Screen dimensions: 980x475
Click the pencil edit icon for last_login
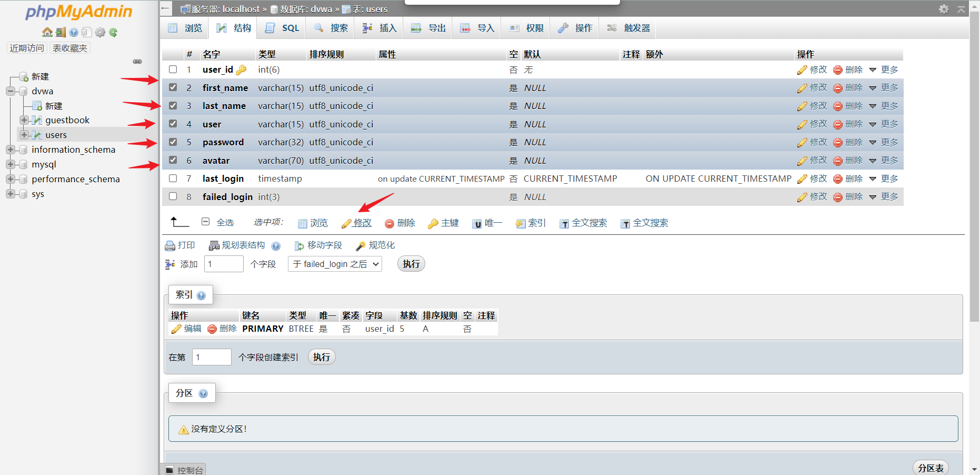pyautogui.click(x=802, y=179)
